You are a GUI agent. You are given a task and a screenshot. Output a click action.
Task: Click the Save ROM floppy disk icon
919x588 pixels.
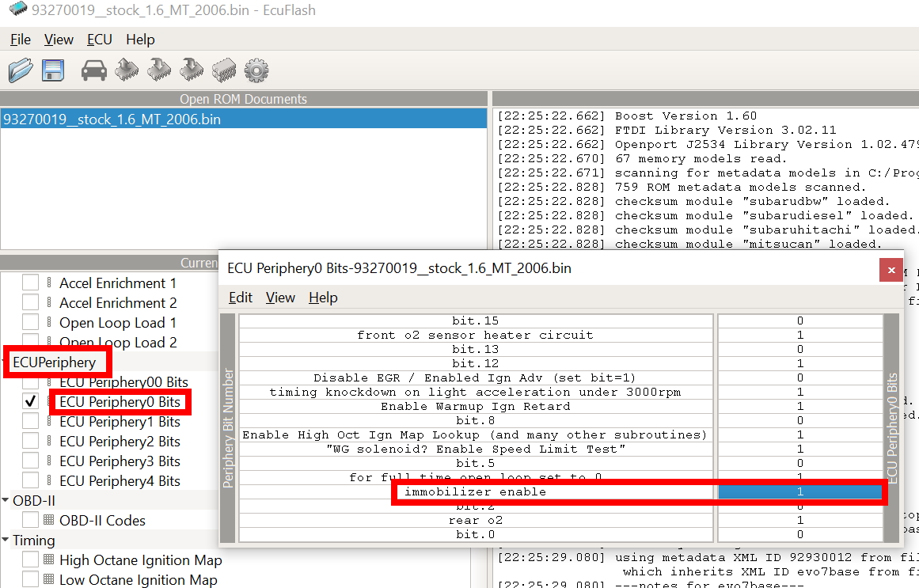point(53,70)
